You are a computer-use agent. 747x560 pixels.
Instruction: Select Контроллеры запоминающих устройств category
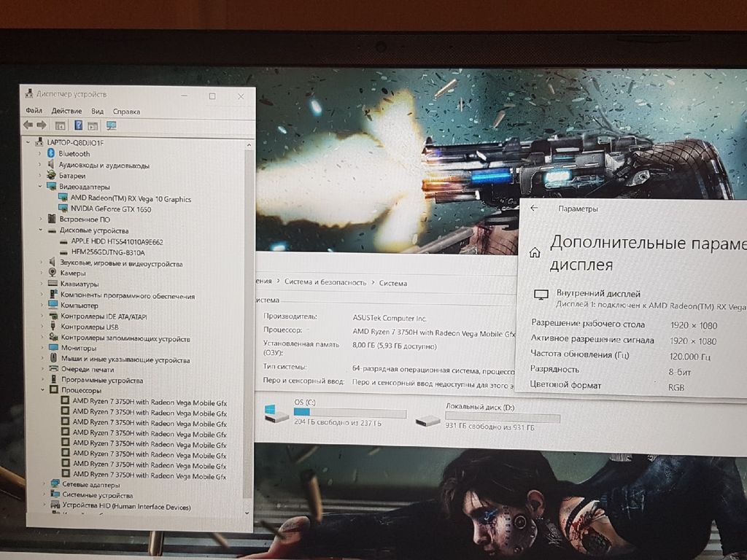[125, 338]
